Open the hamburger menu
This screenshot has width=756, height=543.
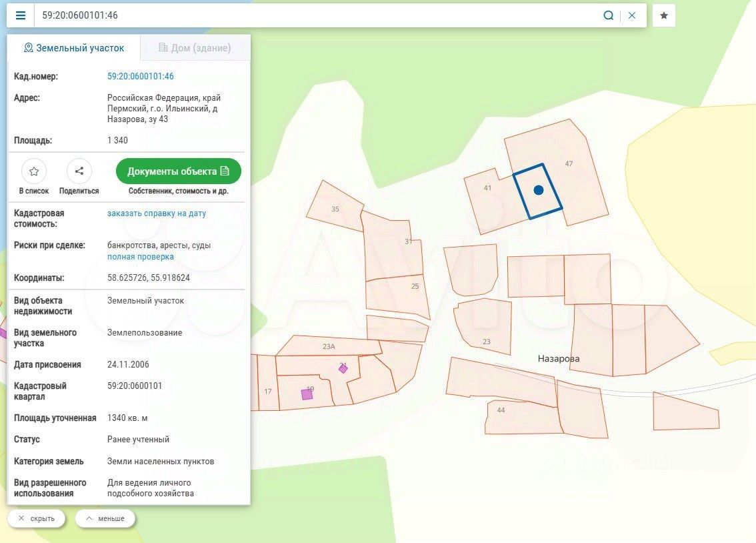21,15
